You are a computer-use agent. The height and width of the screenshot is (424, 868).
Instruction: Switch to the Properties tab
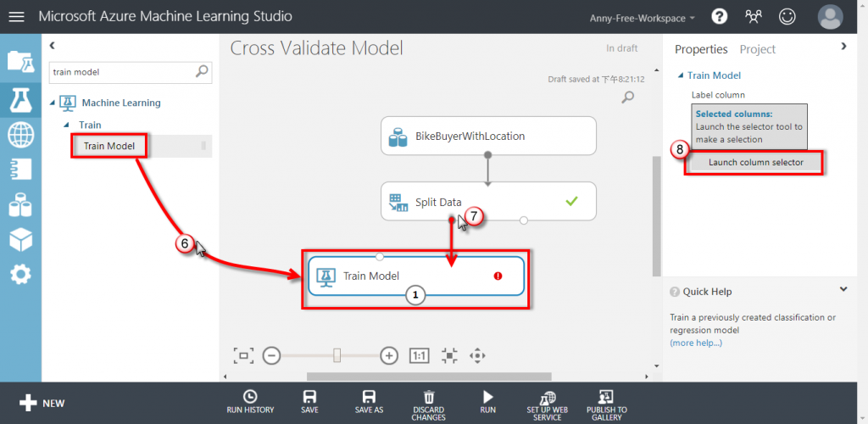(701, 49)
